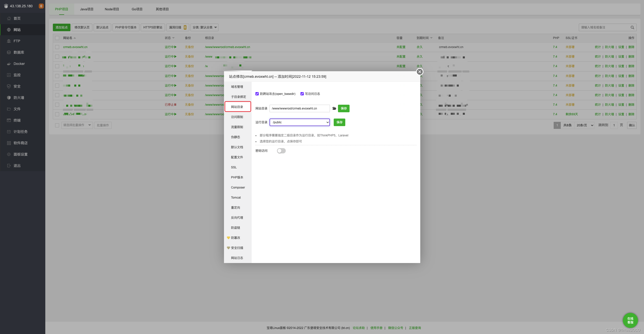Switch to the Node项目 tab
Image resolution: width=644 pixels, height=334 pixels.
tap(112, 9)
